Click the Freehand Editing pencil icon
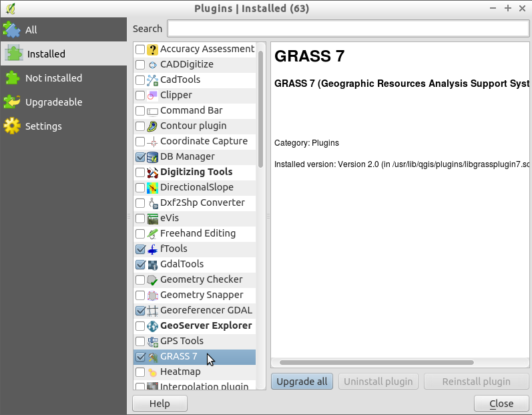The height and width of the screenshot is (415, 532). click(x=153, y=234)
